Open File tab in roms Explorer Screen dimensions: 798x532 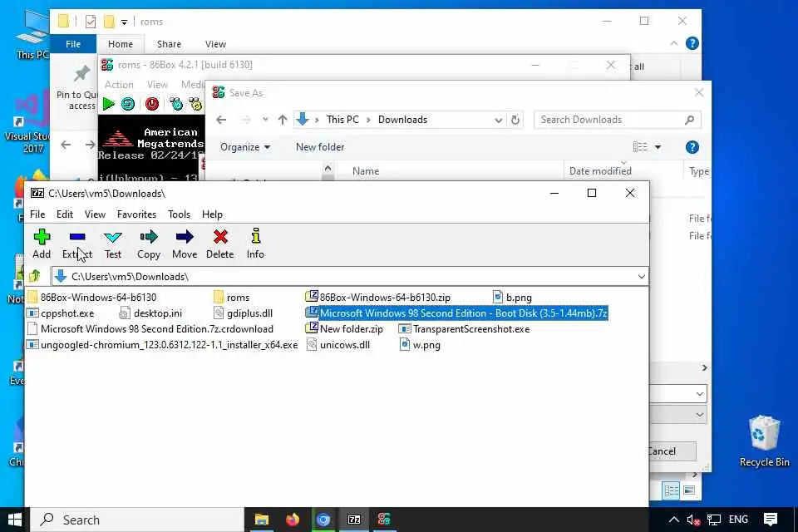(73, 44)
